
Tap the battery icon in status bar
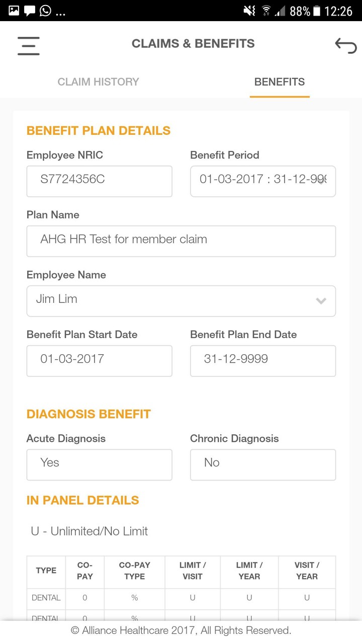point(317,11)
